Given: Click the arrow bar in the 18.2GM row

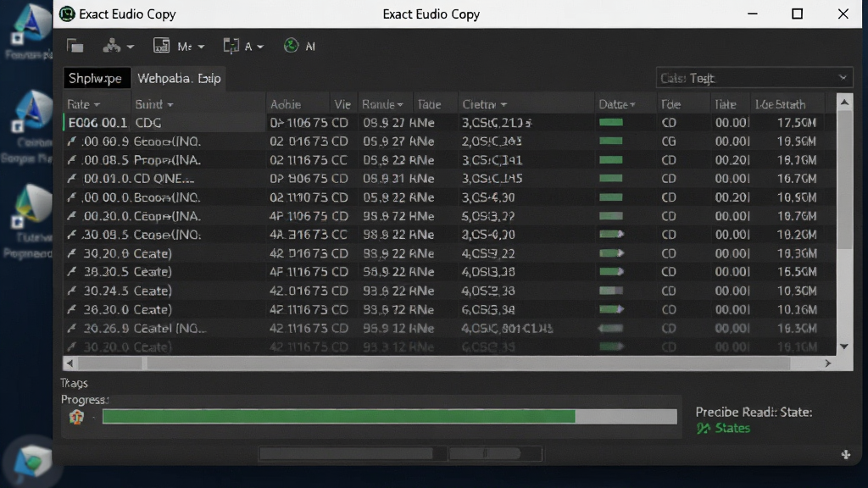Looking at the screenshot, I should [x=612, y=235].
